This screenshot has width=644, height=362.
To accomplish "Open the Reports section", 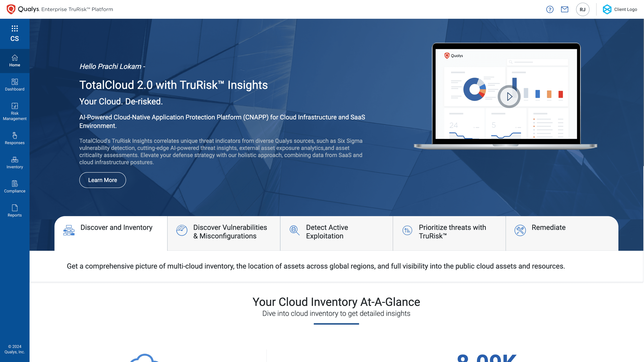I will [x=14, y=211].
